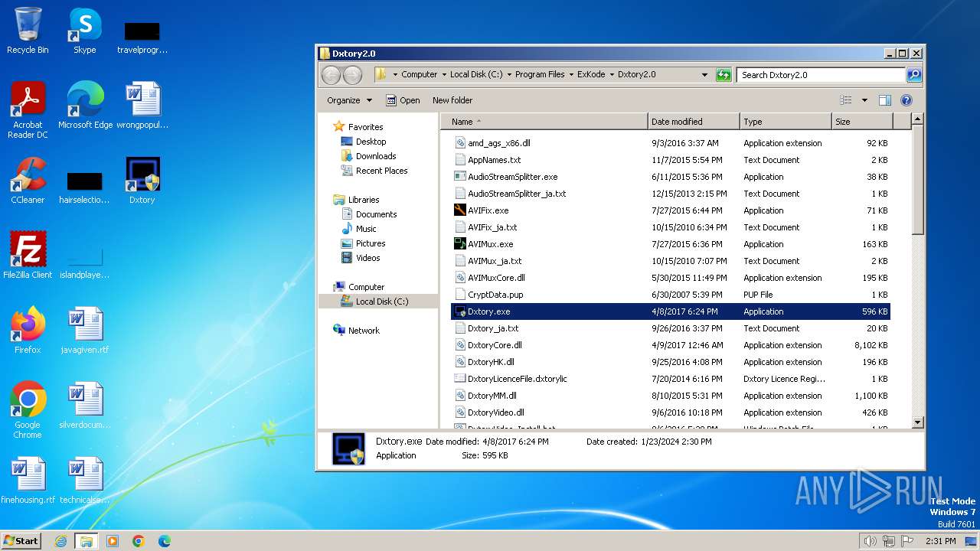The width and height of the screenshot is (980, 551).
Task: Click the Search Dxtory2.0 field
Action: point(821,75)
